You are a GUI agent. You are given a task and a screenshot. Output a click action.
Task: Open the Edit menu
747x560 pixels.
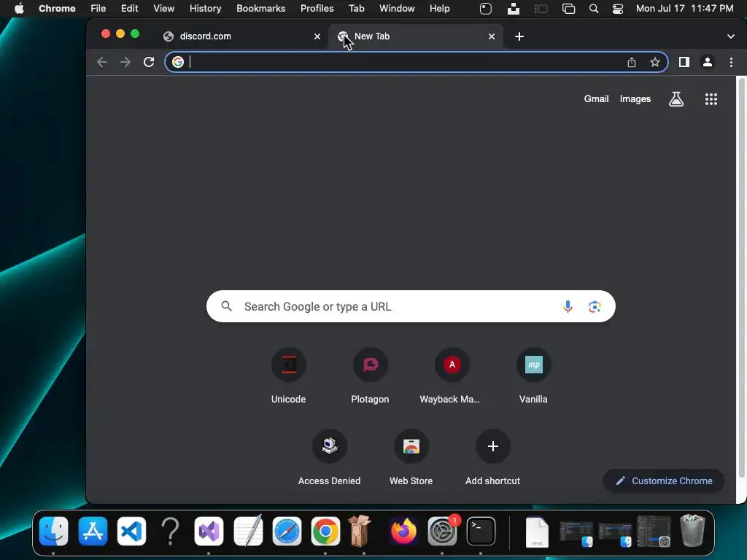(130, 9)
